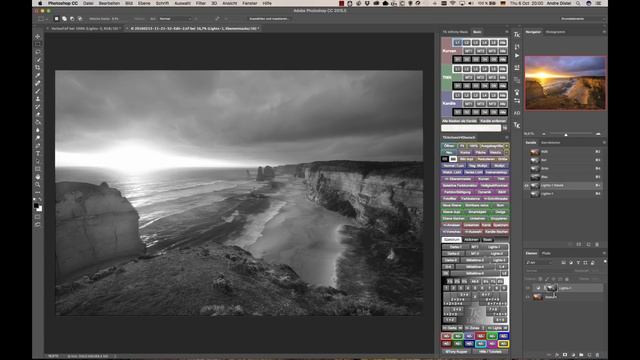Hide the Lights-1 Maske channel
The image size is (640, 360).
click(x=527, y=186)
